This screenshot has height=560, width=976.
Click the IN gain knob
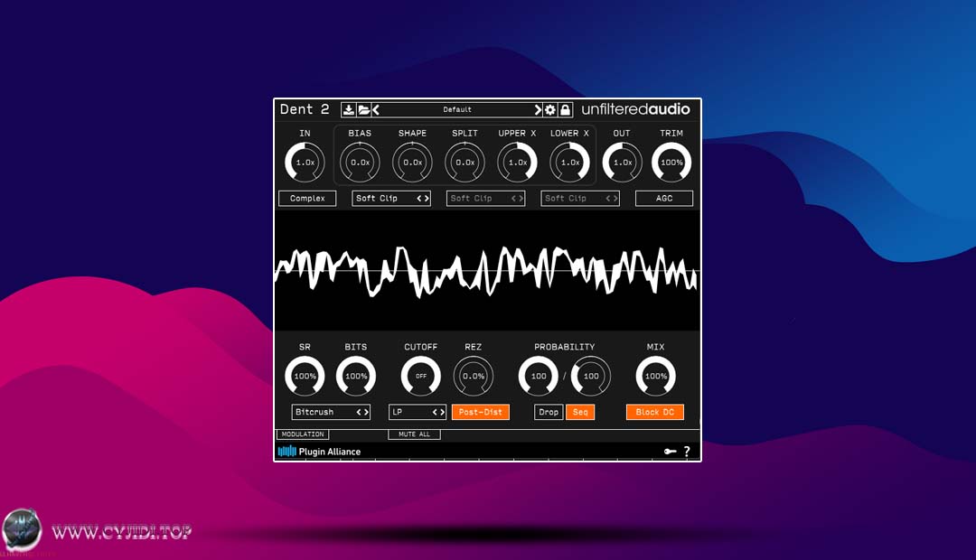point(305,163)
